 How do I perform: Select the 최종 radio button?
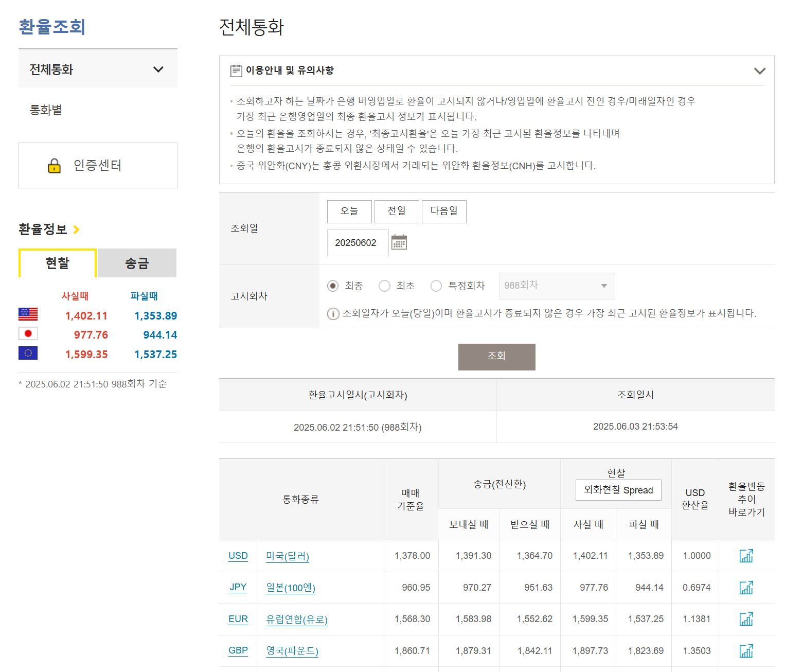click(332, 286)
